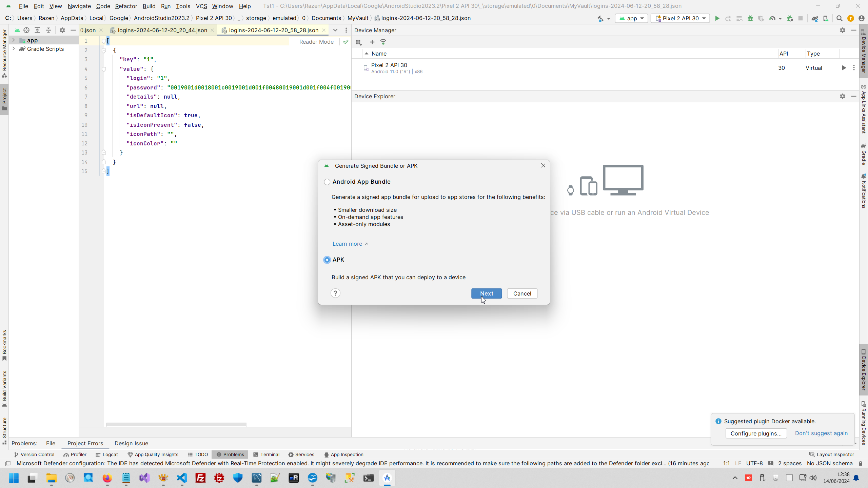Toggle Reader Mode in editor
The image size is (868, 488).
click(x=316, y=42)
